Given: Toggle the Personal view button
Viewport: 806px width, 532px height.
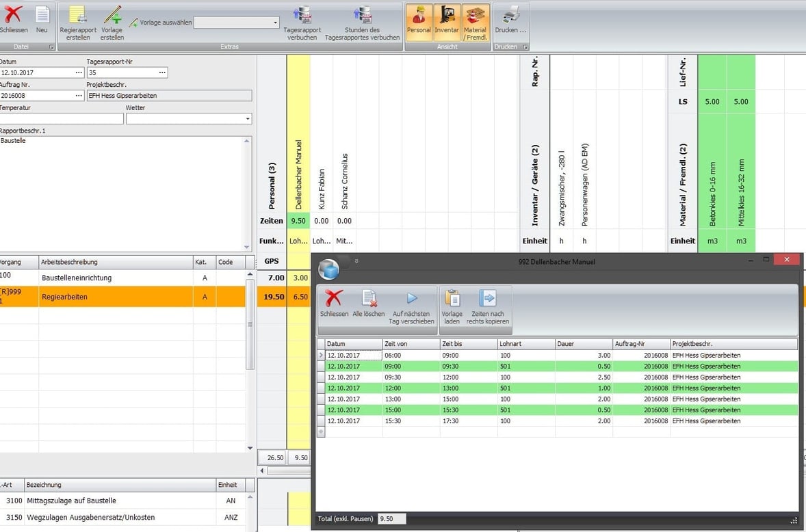Looking at the screenshot, I should pyautogui.click(x=419, y=22).
